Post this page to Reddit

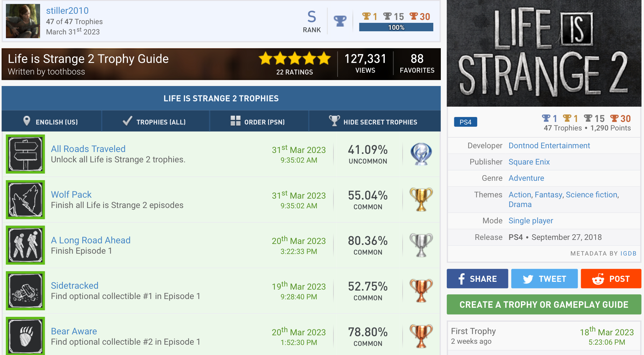[611, 279]
